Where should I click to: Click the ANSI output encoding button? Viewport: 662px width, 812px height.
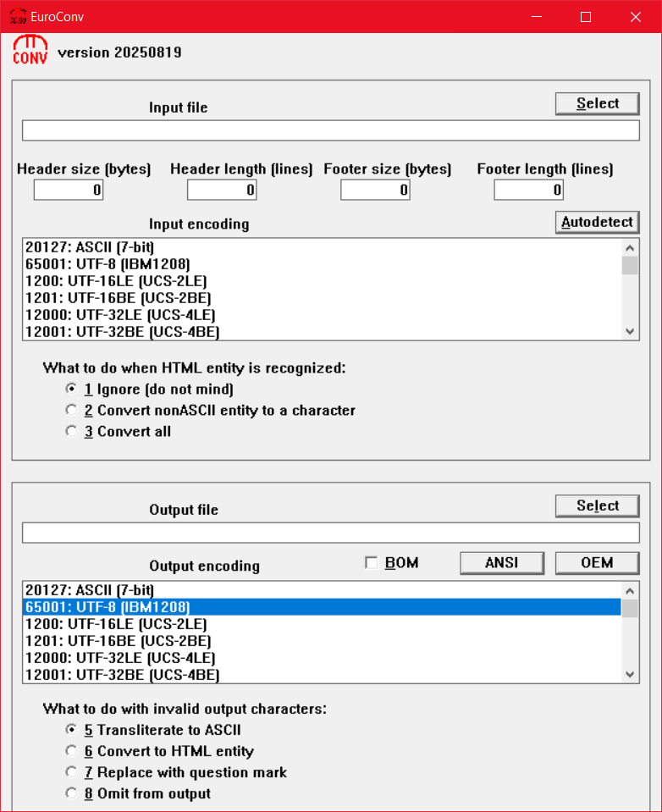(502, 563)
